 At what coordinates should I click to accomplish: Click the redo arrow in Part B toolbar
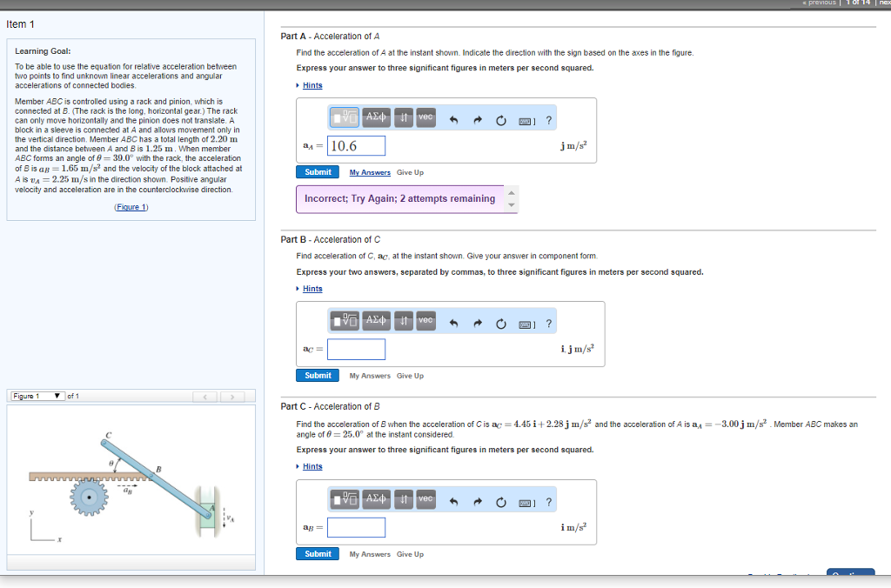477,320
